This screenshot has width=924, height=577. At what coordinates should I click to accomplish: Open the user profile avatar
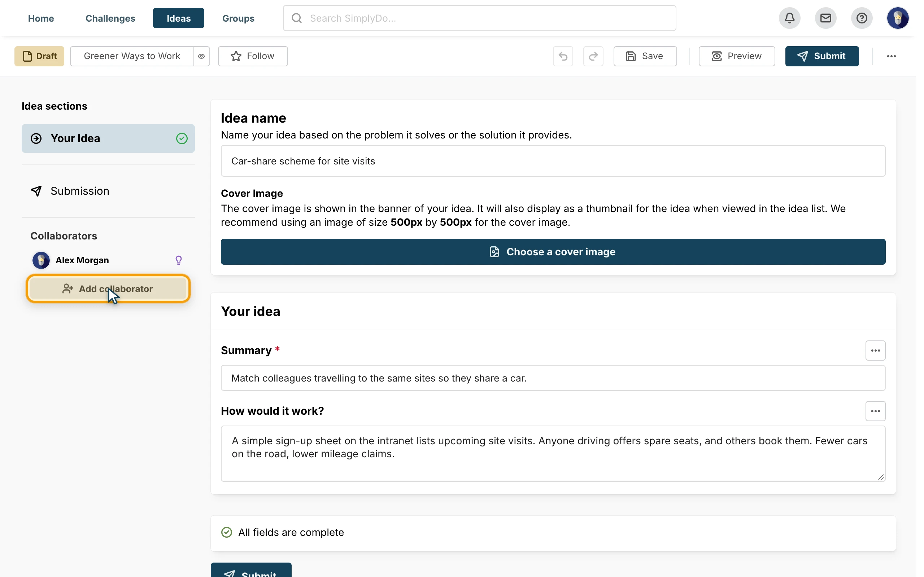[x=897, y=18]
